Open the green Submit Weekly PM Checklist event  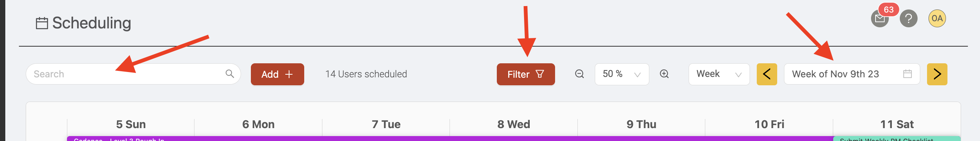coord(897,139)
